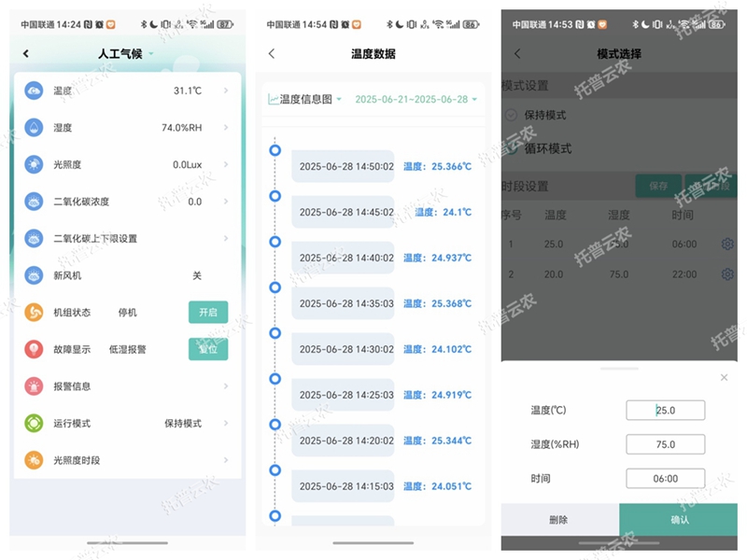Select the 循环模式 radio button

513,147
